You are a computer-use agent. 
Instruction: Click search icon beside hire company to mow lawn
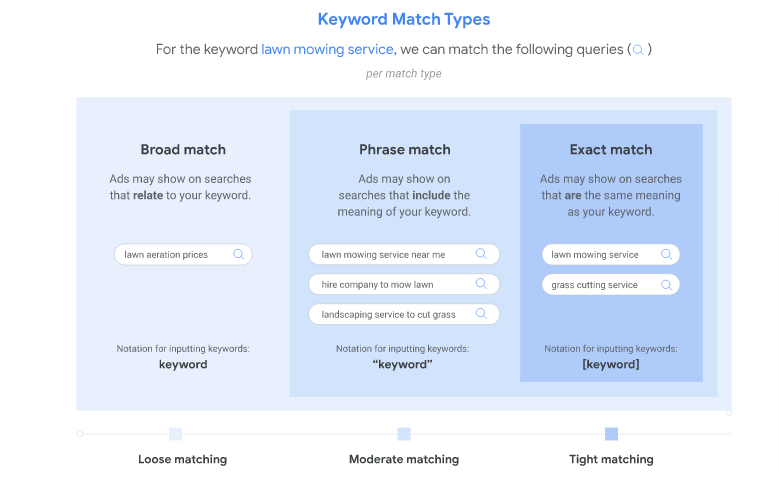481,284
